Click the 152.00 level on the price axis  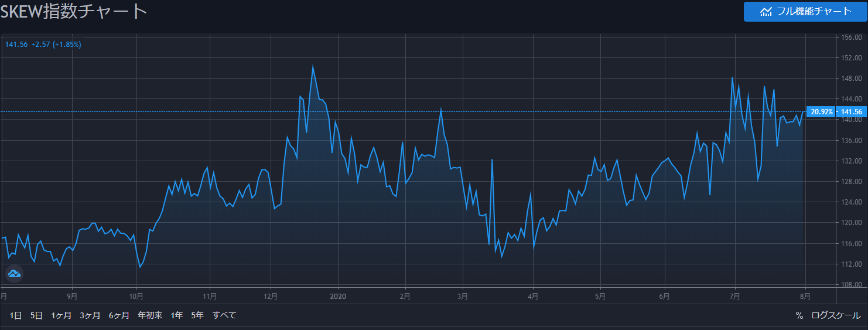[x=850, y=58]
